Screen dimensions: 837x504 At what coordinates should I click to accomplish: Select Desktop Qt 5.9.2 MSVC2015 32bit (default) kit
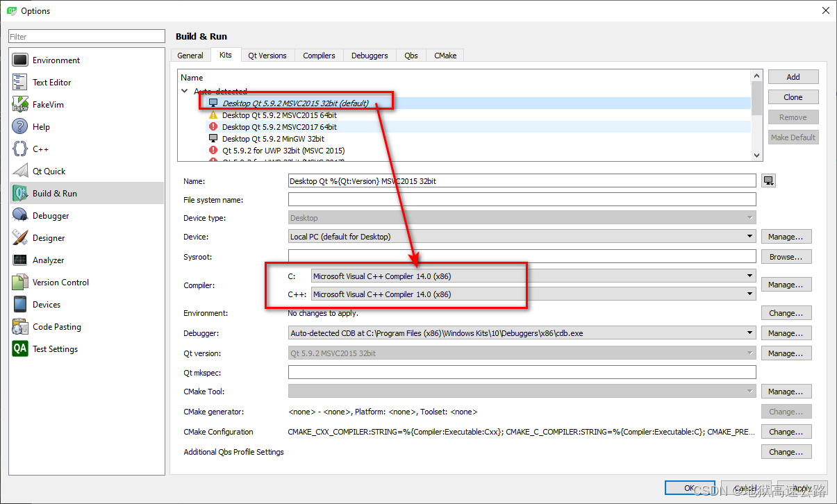pos(295,103)
